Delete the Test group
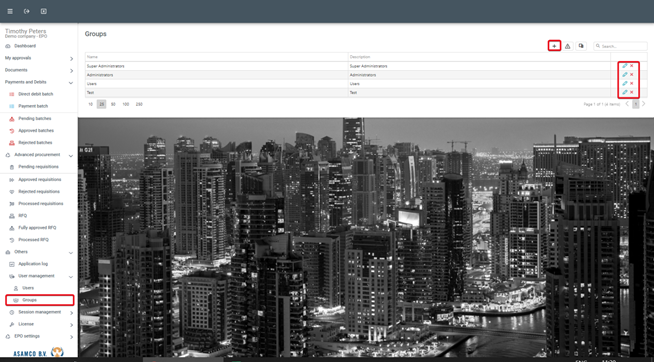This screenshot has height=362, width=654. tap(631, 92)
